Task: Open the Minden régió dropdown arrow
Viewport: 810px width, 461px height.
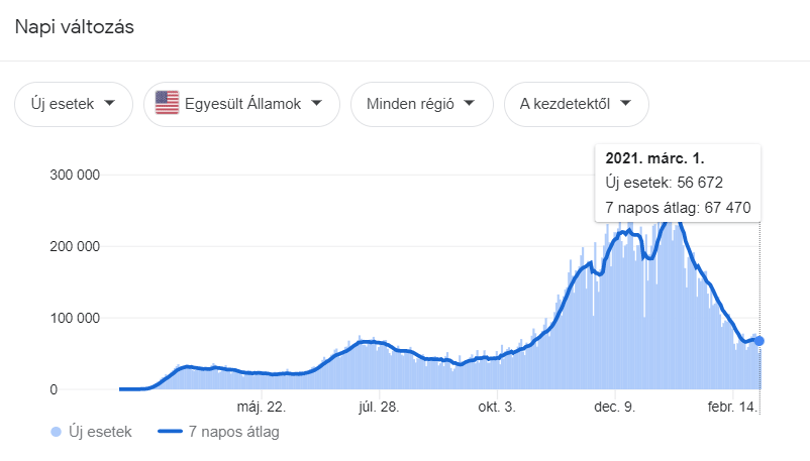Action: 469,103
